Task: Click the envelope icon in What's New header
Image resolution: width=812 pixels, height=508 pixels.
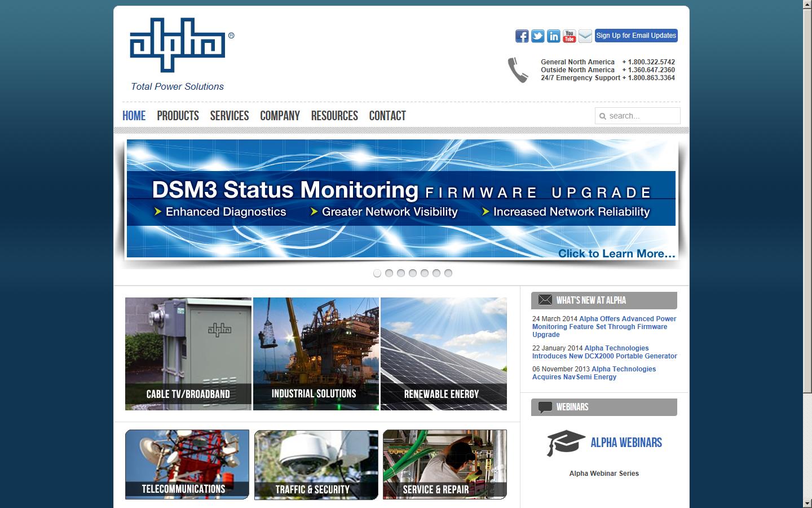Action: pos(544,300)
